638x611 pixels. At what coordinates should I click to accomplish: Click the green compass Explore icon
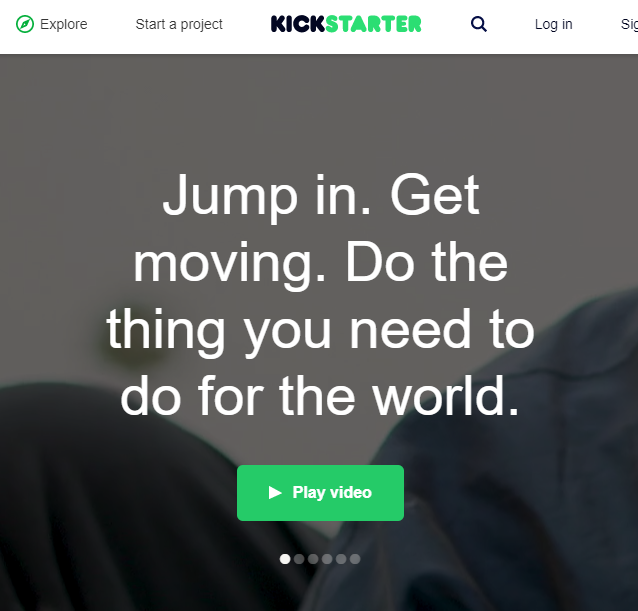click(24, 24)
